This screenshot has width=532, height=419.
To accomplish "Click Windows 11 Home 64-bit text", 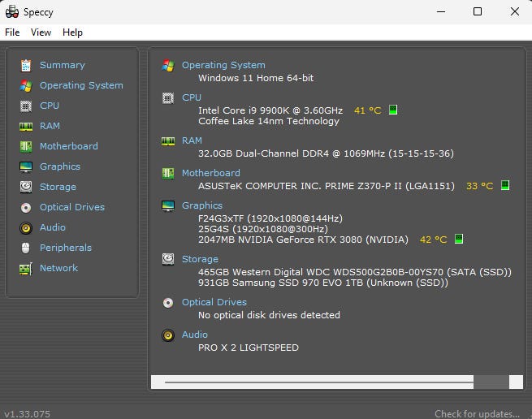I will pyautogui.click(x=256, y=78).
